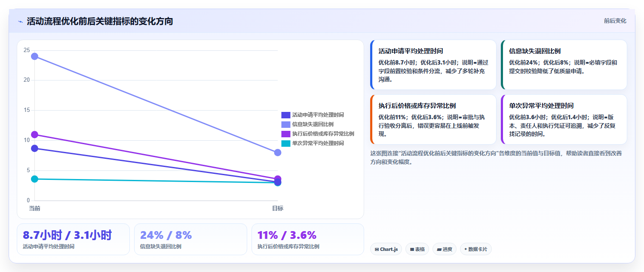This screenshot has width=644, height=272.
Task: Click the 8.7 data point at 当前
Action: (35, 148)
